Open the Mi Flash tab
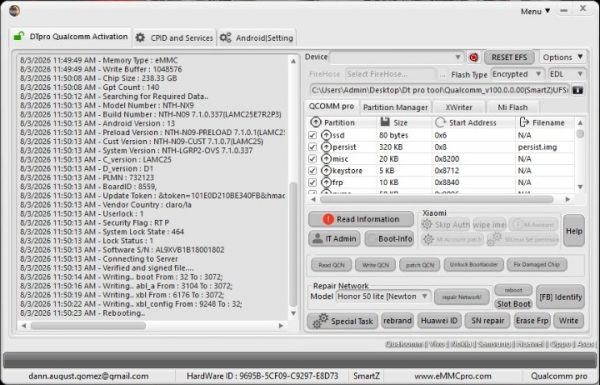600x385 pixels. [512, 108]
